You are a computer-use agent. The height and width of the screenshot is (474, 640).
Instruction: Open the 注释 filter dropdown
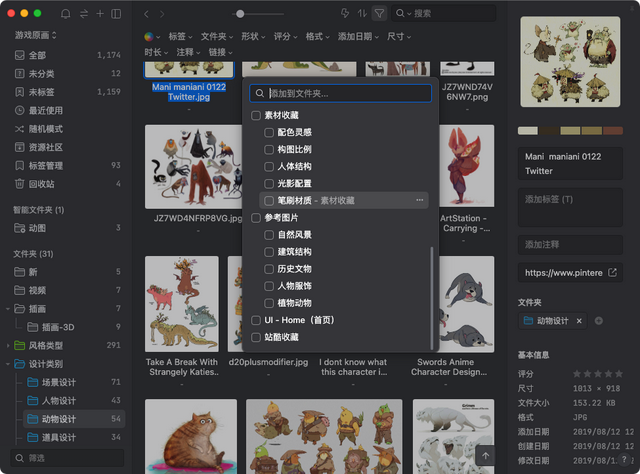pyautogui.click(x=188, y=52)
